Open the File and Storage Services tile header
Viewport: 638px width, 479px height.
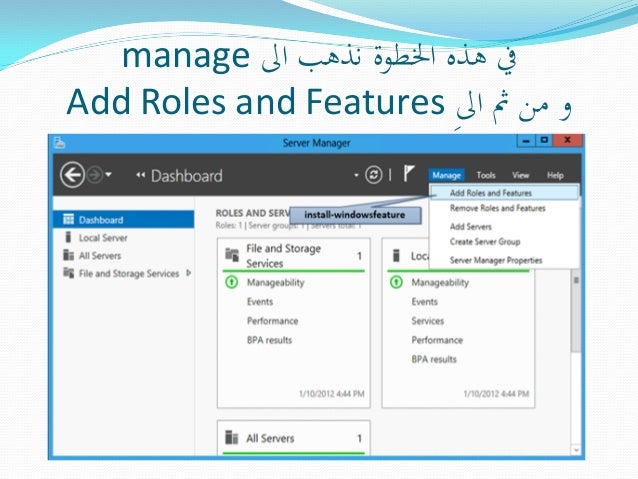293,256
